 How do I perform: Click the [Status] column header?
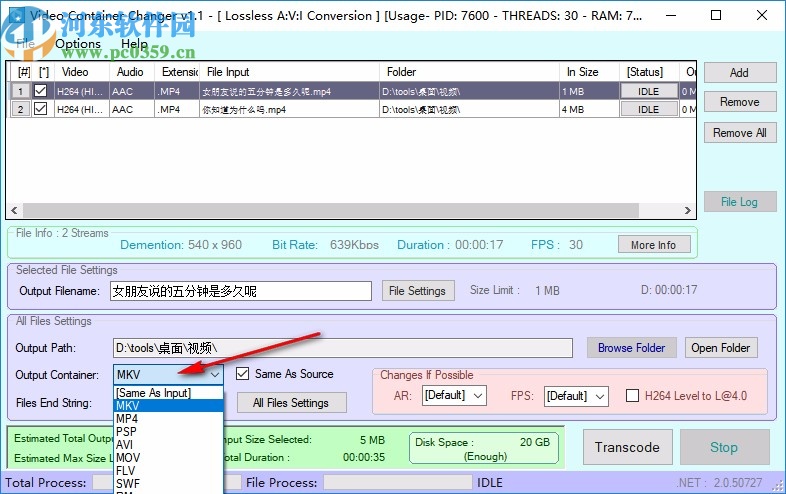click(x=649, y=72)
